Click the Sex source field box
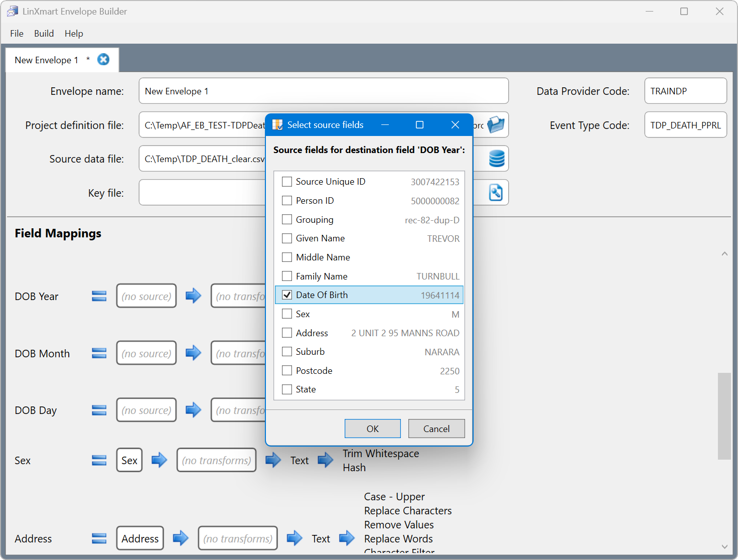 coord(129,460)
